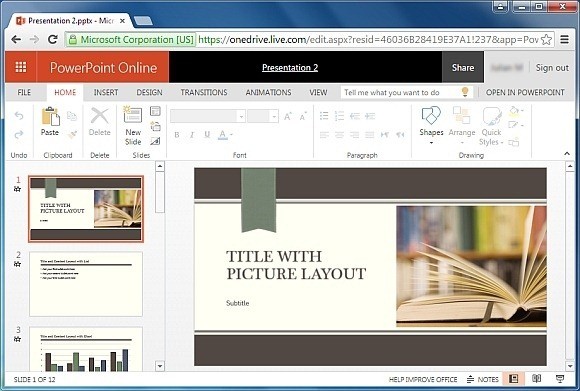Screen dimensions: 580x391
Task: Toggle Bold formatting
Action: pyautogui.click(x=177, y=135)
